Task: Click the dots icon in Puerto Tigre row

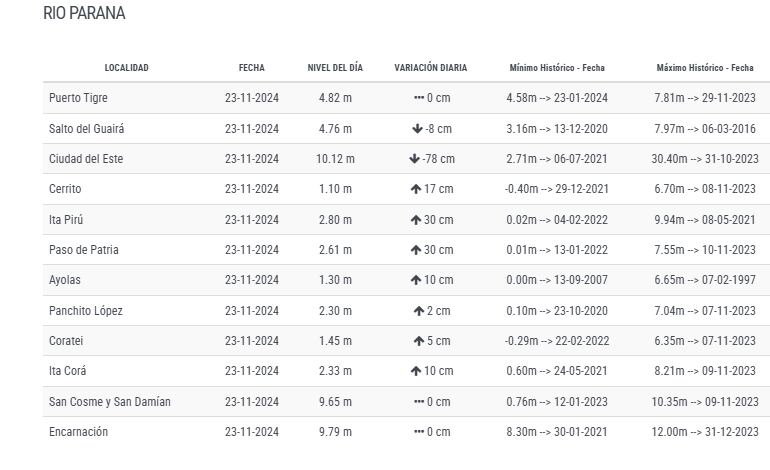Action: (419, 99)
